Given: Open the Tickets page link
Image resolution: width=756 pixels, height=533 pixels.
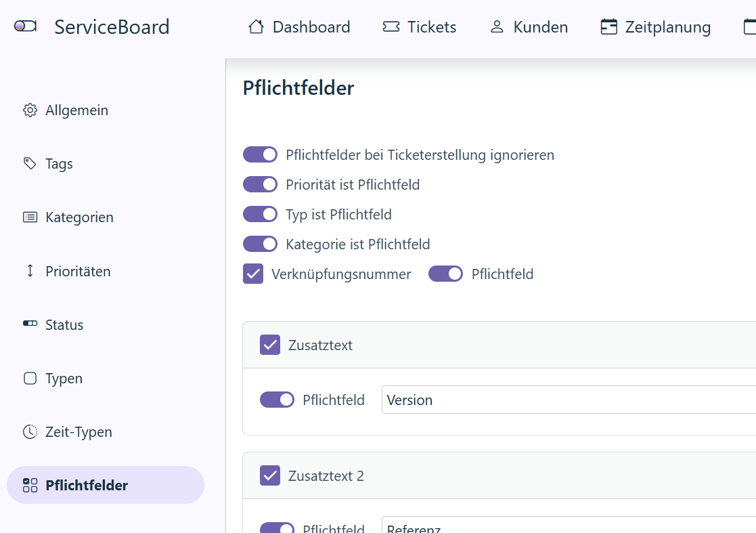Looking at the screenshot, I should click(x=431, y=27).
